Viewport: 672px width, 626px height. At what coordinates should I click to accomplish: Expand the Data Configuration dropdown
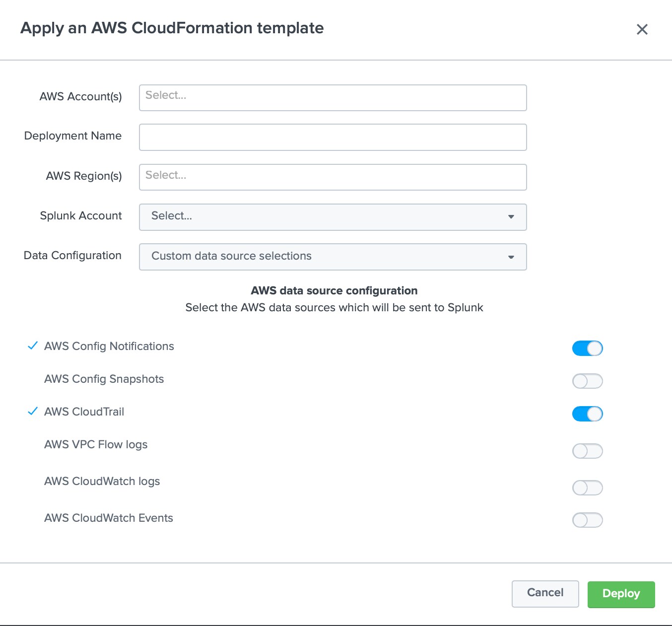(x=333, y=257)
